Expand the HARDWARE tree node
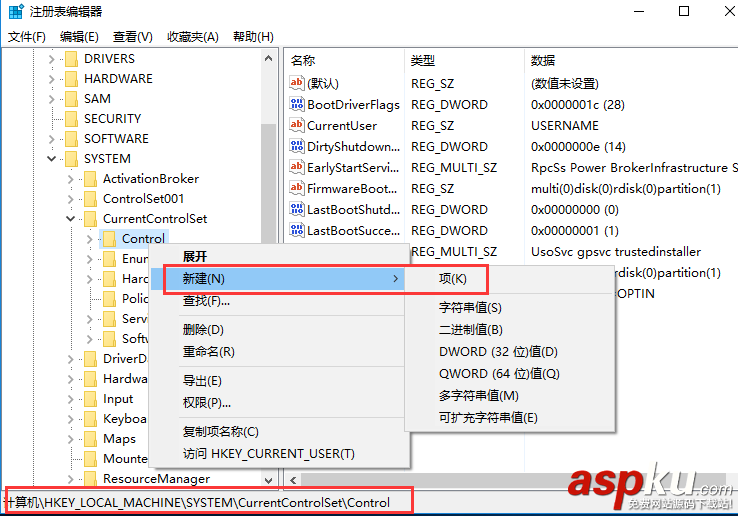 pos(52,79)
